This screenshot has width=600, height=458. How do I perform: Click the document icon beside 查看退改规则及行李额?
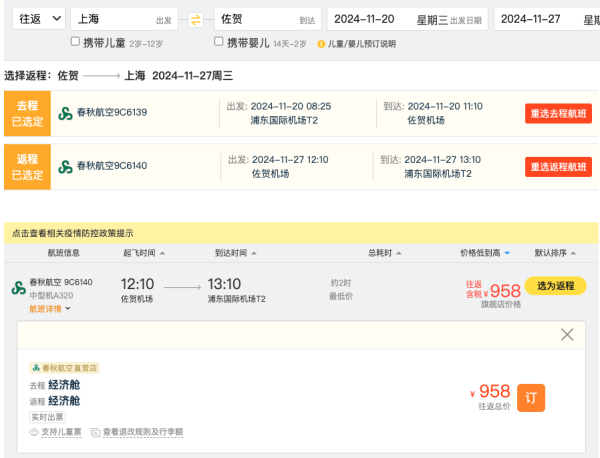point(95,432)
